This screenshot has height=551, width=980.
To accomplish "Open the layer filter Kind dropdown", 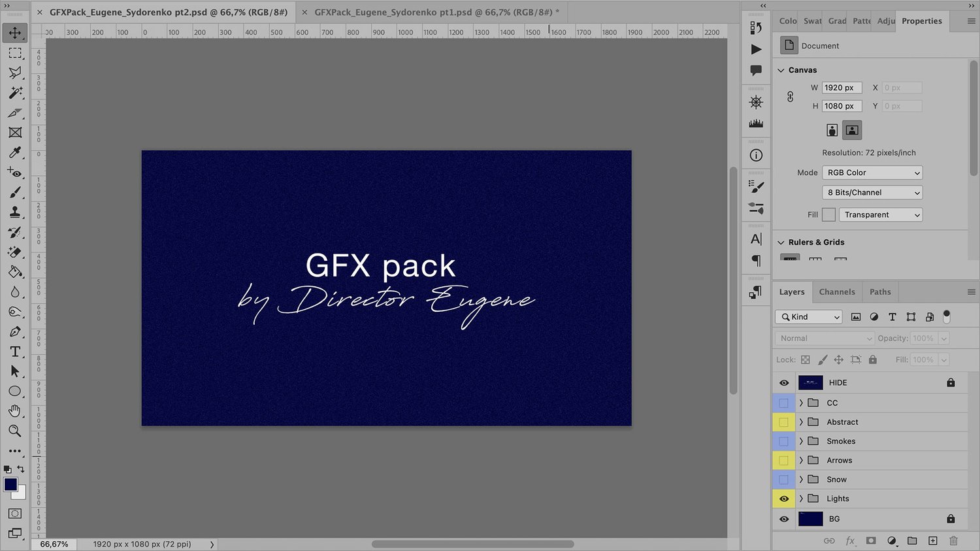I will [809, 317].
